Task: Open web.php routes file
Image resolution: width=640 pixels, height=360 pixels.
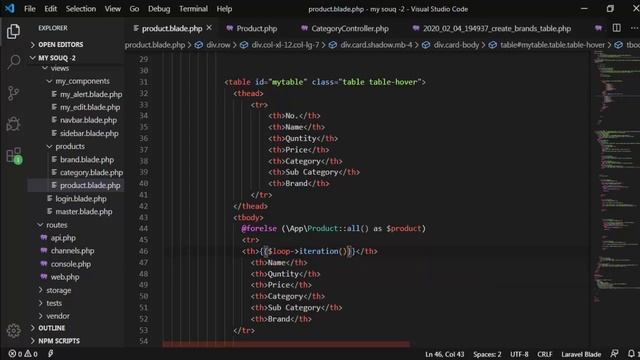Action: pos(65,277)
